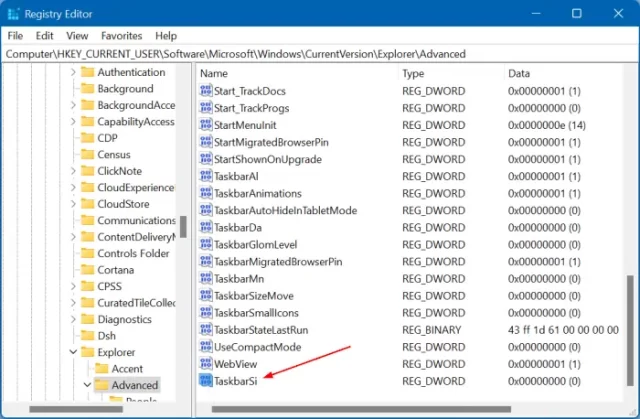Select the TaskbarAnimations value icon
Screen dimensions: 640x419
click(x=206, y=193)
